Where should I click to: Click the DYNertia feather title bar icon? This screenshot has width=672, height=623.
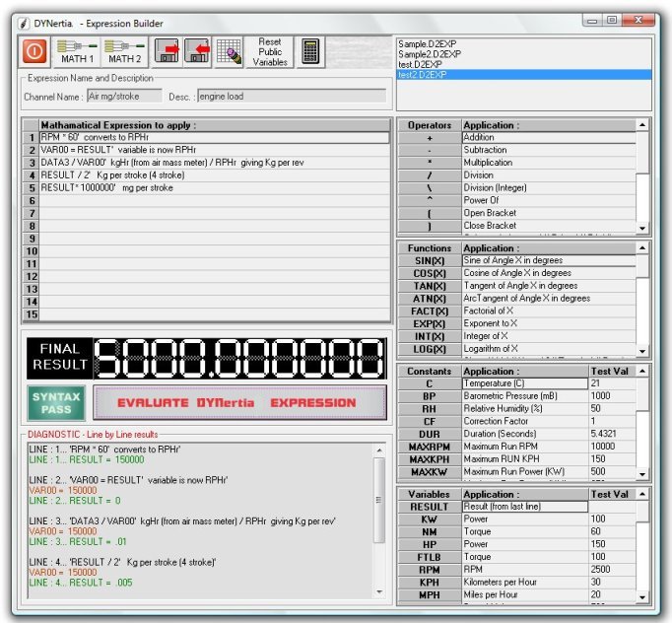(x=24, y=24)
